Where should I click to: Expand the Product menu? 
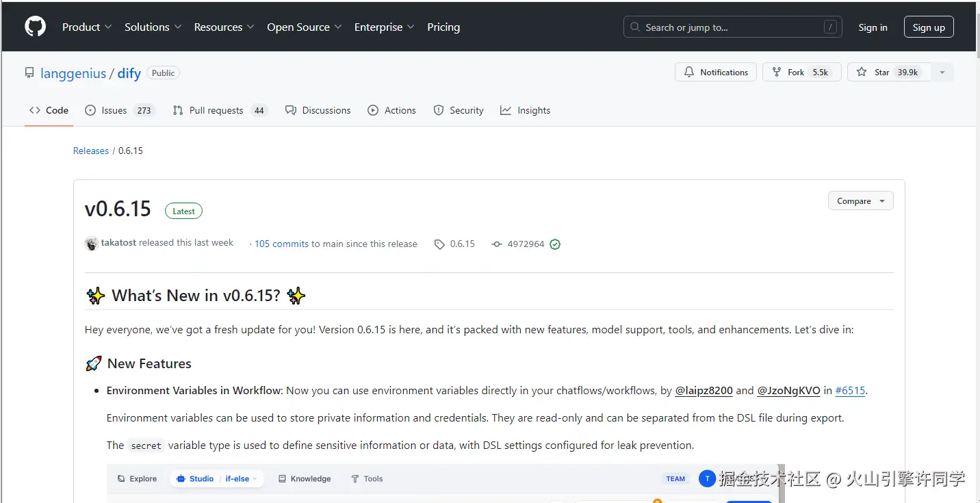[87, 27]
